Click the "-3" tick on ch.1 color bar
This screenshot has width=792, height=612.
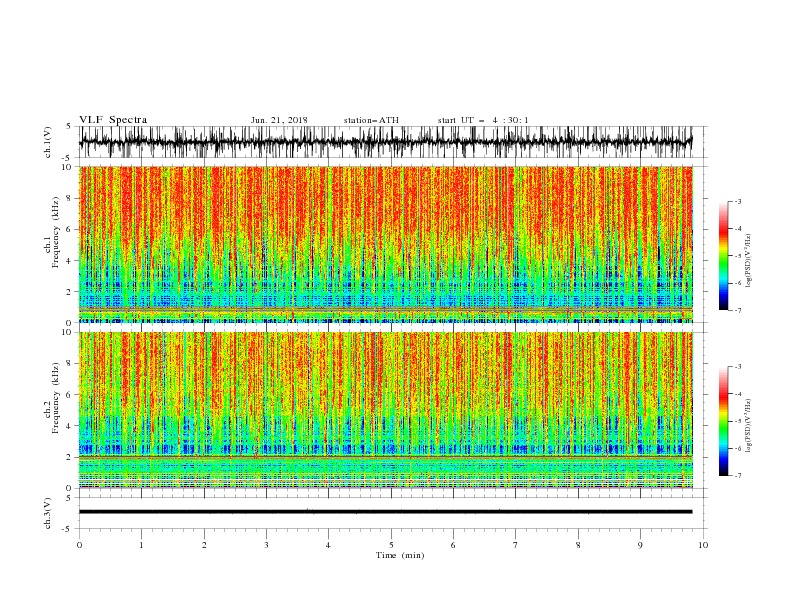738,201
